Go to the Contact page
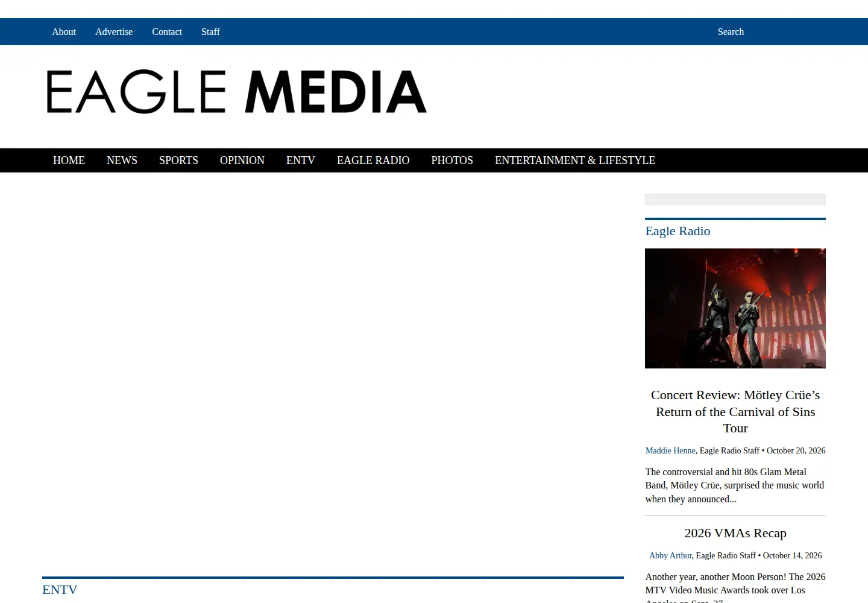The width and height of the screenshot is (868, 603). [167, 32]
